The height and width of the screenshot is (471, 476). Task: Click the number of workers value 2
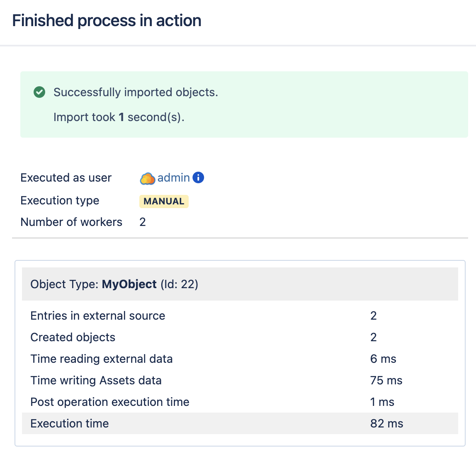point(143,222)
